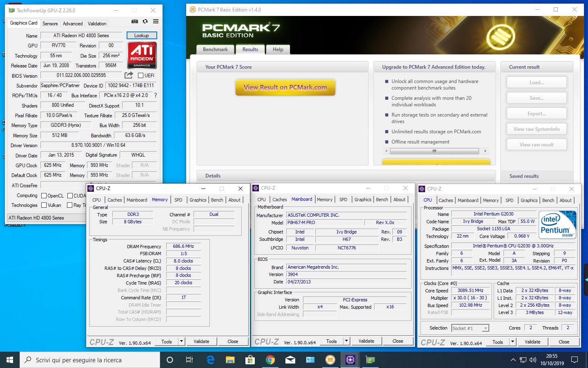Viewport: 588px width, 368px height.
Task: Click the Tools button in CPU-Z CPU window
Action: coord(498,342)
